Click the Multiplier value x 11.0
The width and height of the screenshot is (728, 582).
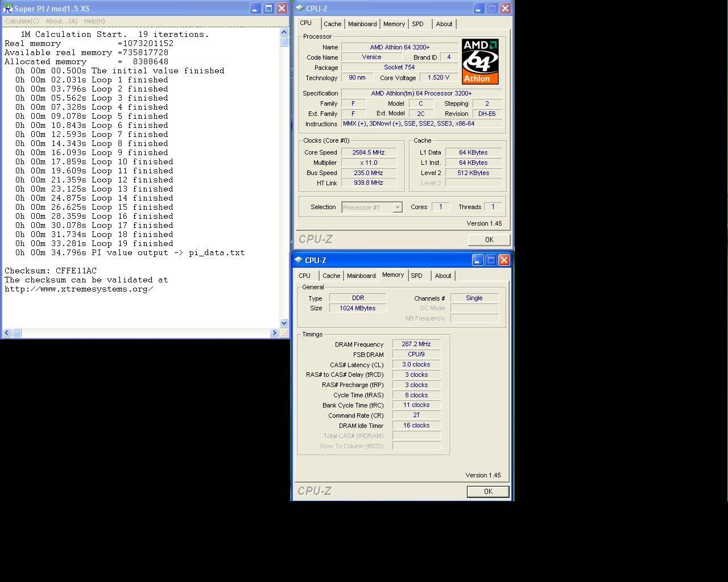(369, 163)
